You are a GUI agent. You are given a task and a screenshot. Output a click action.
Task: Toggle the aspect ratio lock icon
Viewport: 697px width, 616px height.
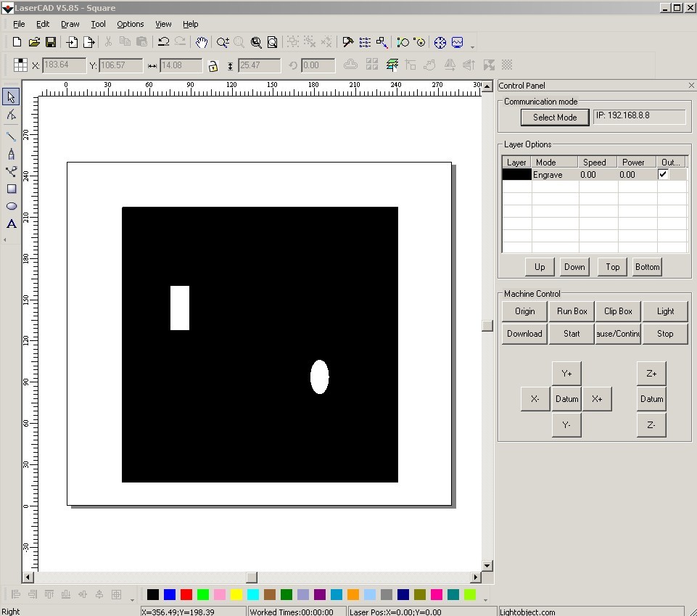point(213,66)
